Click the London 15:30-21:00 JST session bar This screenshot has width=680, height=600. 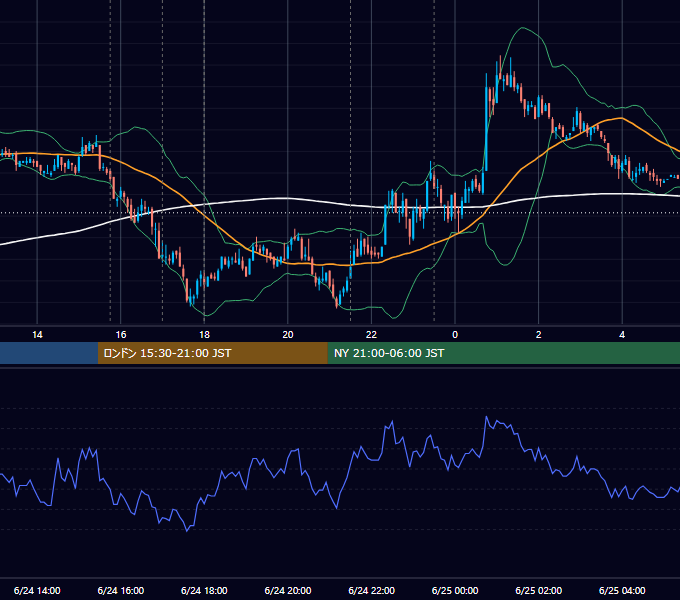[x=212, y=353]
